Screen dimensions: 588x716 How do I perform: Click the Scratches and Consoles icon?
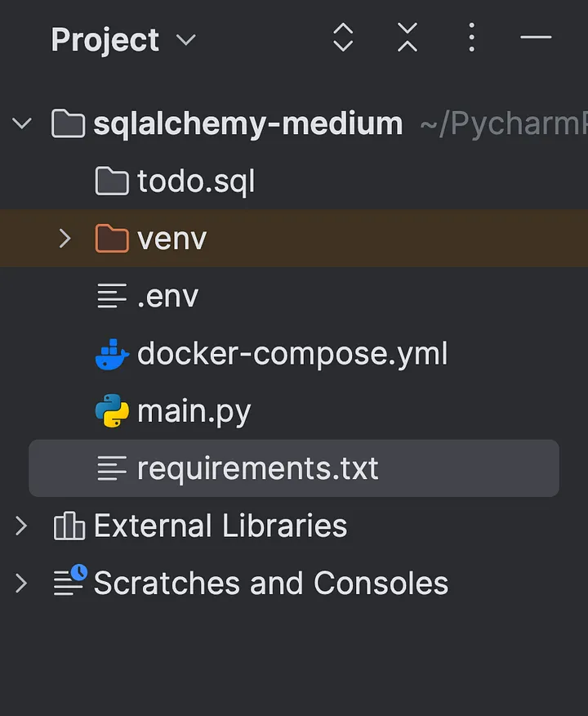(69, 583)
